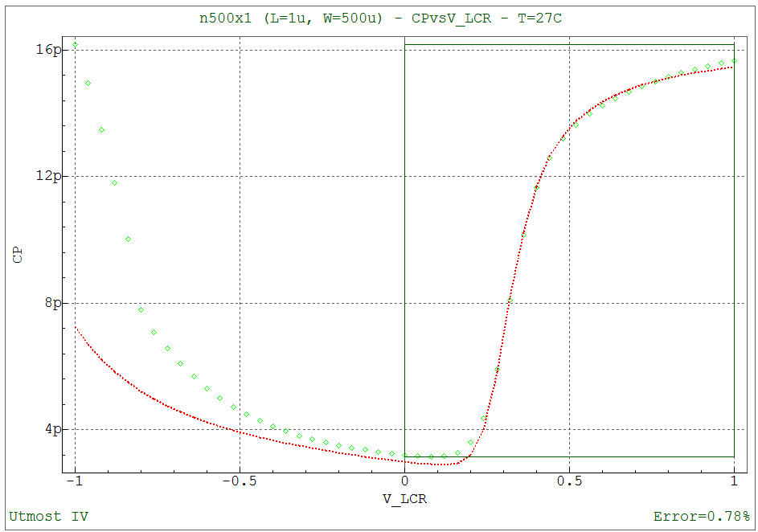The image size is (758, 532).
Task: Click the topmost green data point at V=-1
Action: (75, 45)
